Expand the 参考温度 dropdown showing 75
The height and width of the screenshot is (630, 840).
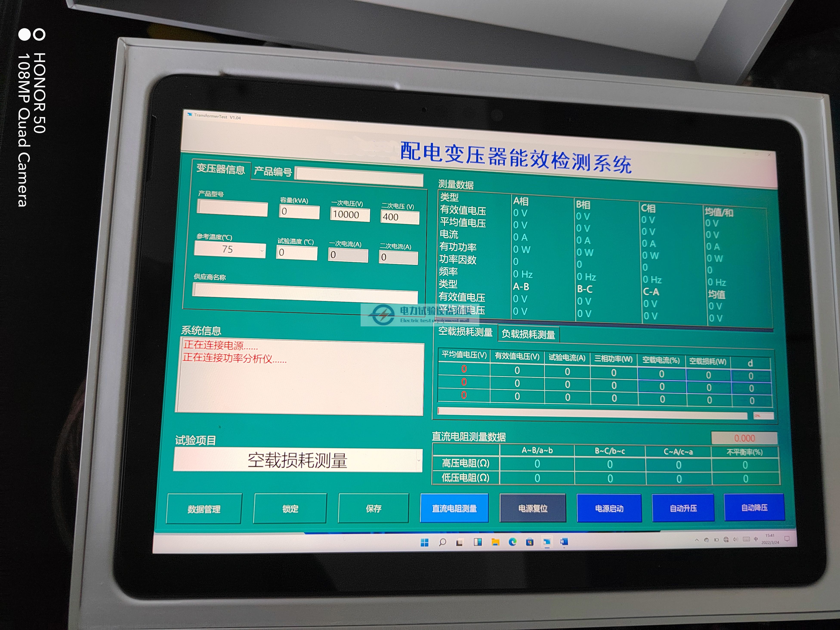262,251
